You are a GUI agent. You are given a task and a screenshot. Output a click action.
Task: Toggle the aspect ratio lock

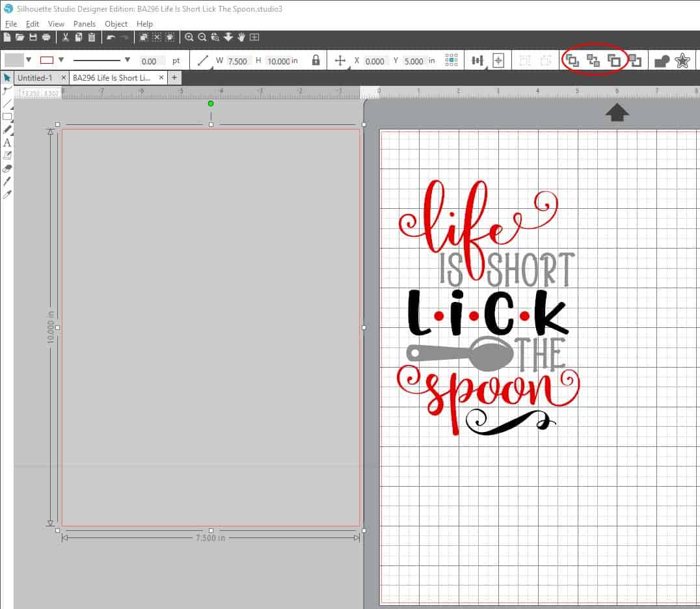click(316, 61)
